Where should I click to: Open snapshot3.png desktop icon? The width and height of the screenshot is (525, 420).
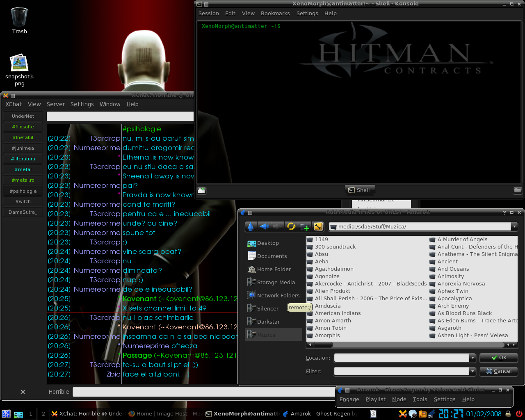click(x=19, y=70)
